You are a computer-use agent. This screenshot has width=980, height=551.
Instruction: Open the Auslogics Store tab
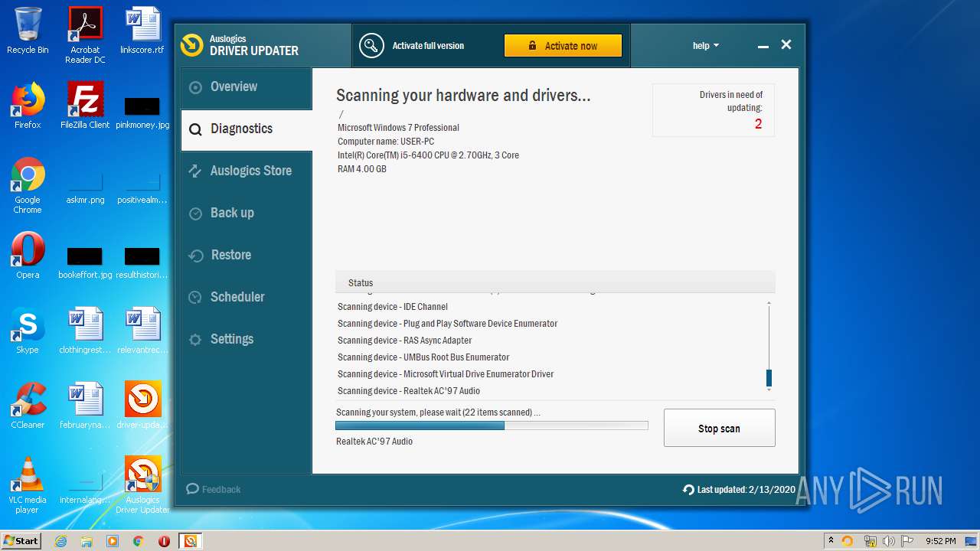coord(247,171)
